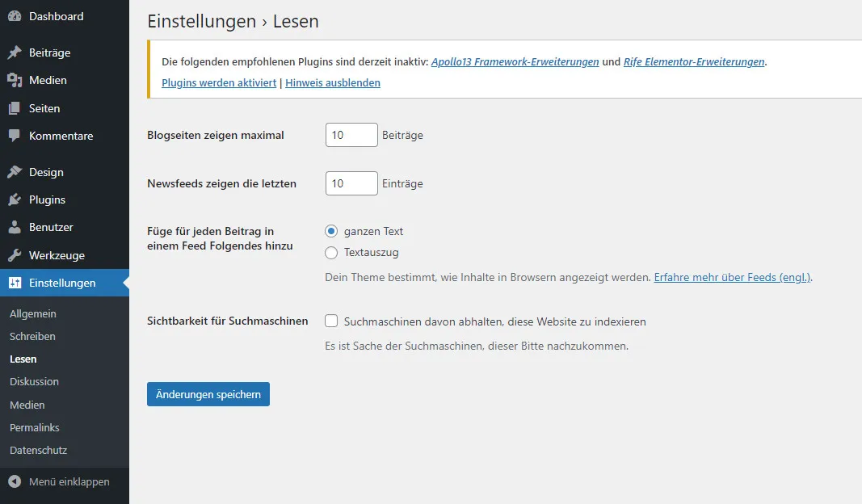Click 'Hinweis ausblenden' link
Image resolution: width=862 pixels, height=504 pixels.
click(333, 83)
